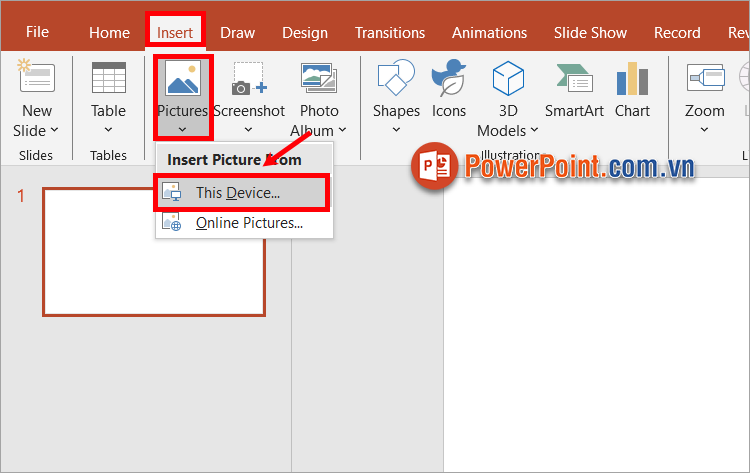750x473 pixels.
Task: Click the Chart label
Action: (632, 111)
